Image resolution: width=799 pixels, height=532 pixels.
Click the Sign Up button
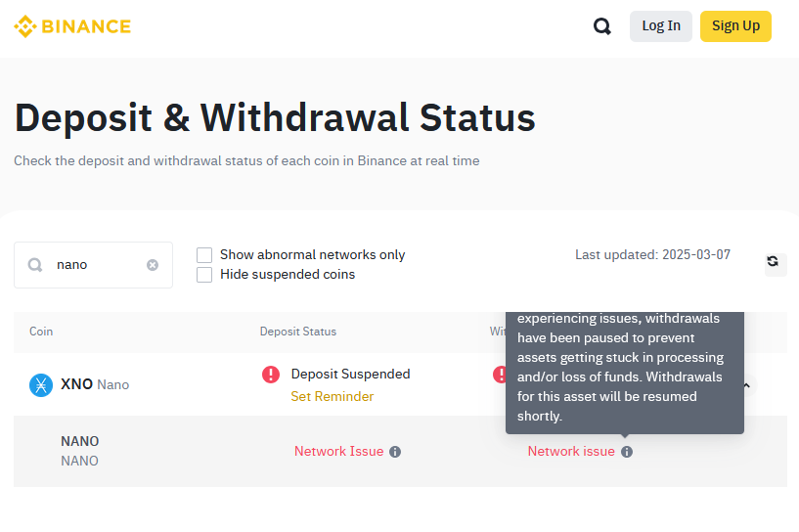click(x=735, y=26)
